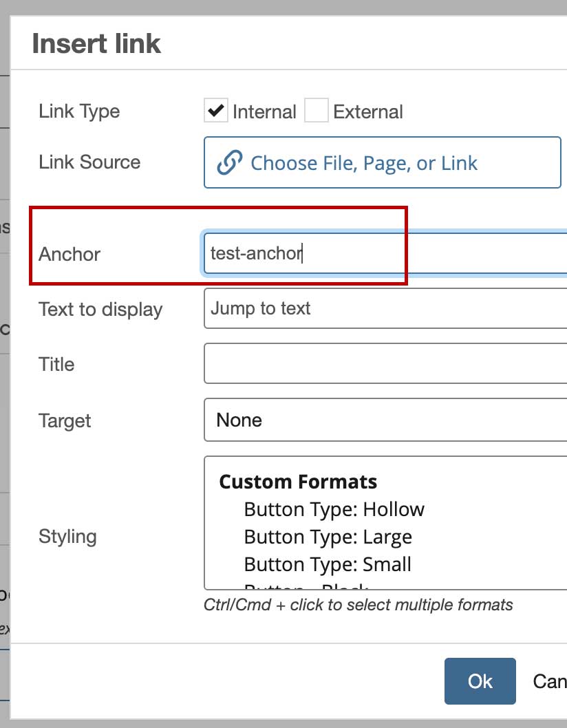Click the chain link icon in Link Source

coord(230,163)
